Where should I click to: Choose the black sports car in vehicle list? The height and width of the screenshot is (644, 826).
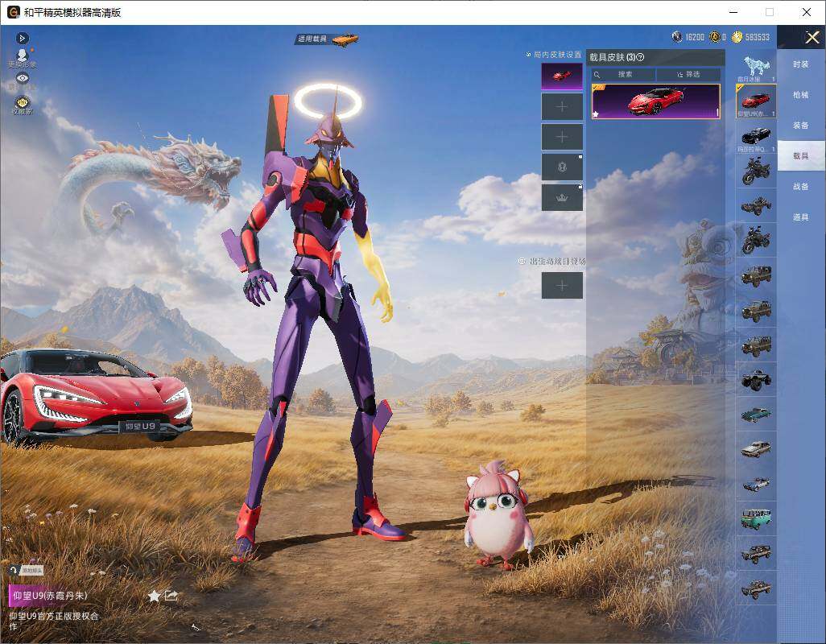[756, 136]
